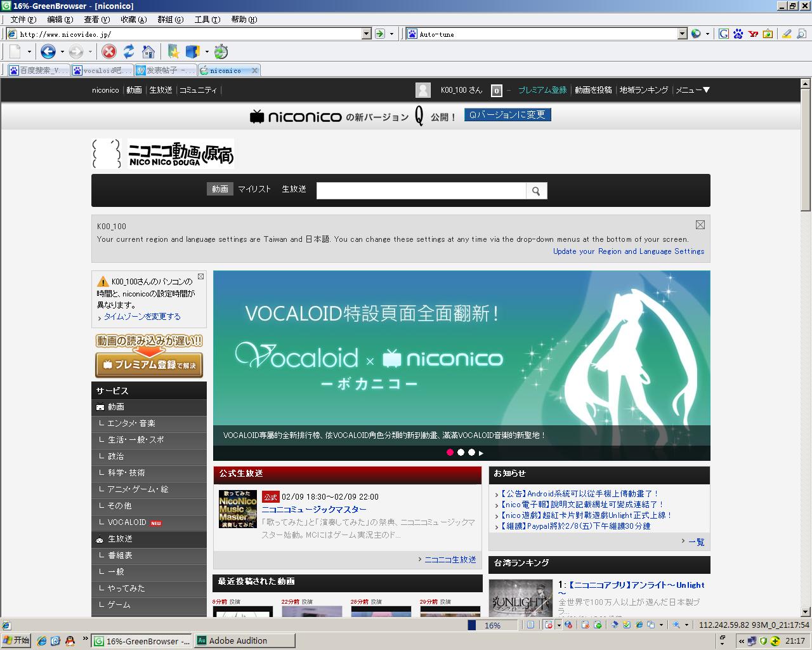Select the マイリスト search mode

click(254, 189)
